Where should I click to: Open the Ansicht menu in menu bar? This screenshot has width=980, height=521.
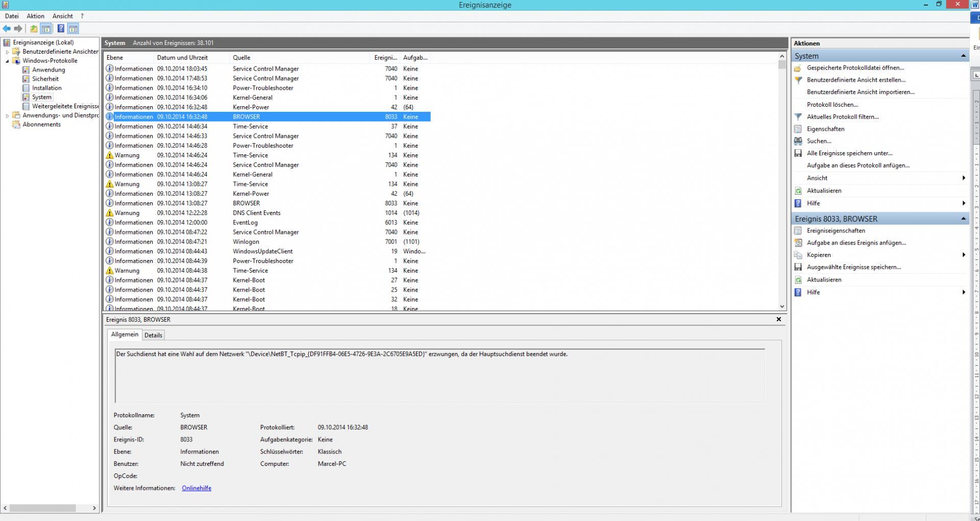[63, 16]
